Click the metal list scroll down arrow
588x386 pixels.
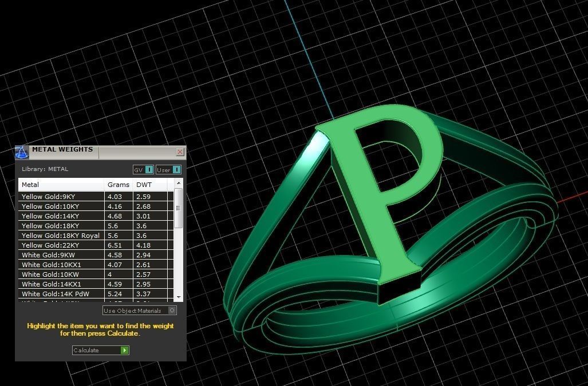(x=179, y=297)
